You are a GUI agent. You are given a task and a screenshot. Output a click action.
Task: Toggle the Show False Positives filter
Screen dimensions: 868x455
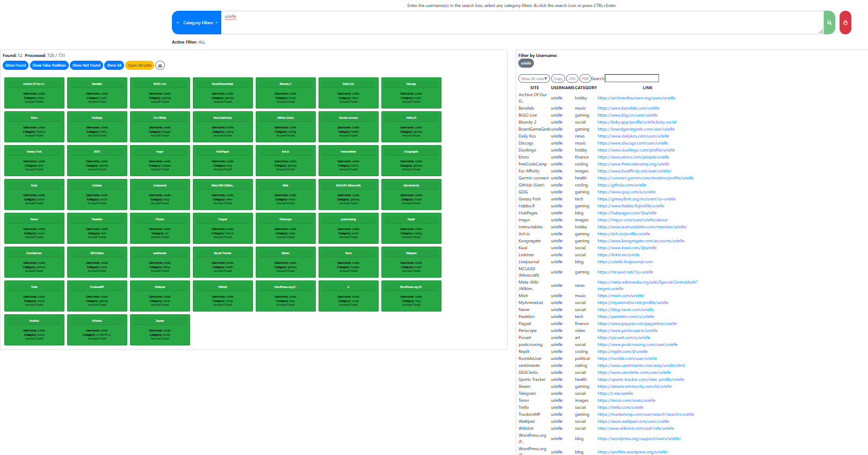pyautogui.click(x=49, y=66)
